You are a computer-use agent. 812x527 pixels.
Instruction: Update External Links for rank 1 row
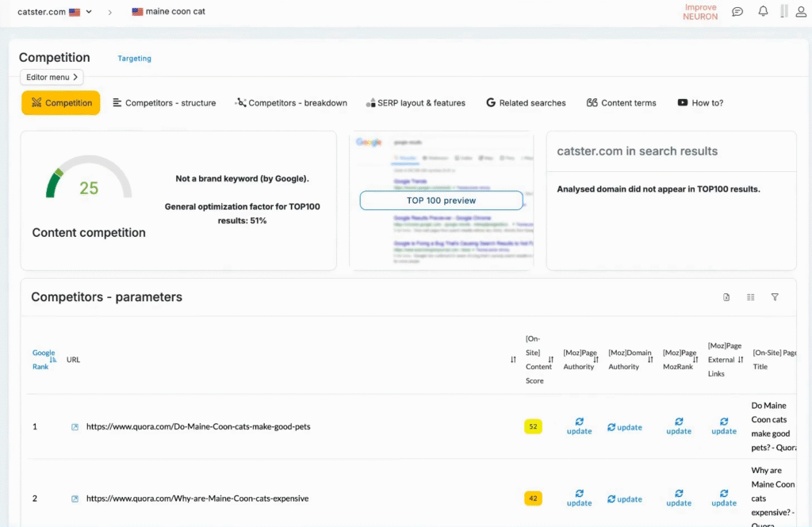pyautogui.click(x=723, y=426)
